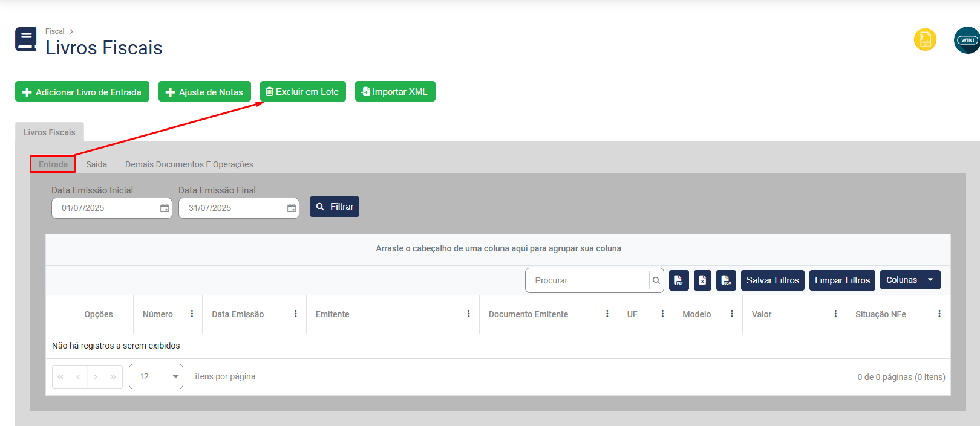980x426 pixels.
Task: Click Adicionar Livro de Entrada button
Action: (82, 92)
